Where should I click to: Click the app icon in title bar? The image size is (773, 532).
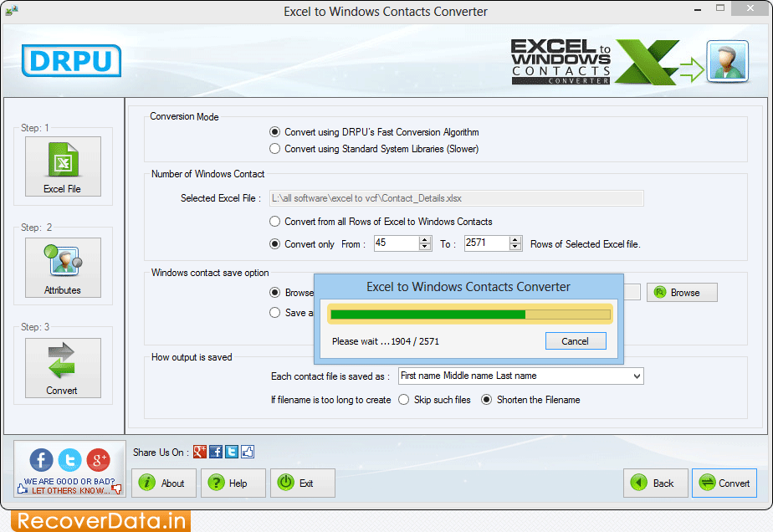pyautogui.click(x=12, y=10)
